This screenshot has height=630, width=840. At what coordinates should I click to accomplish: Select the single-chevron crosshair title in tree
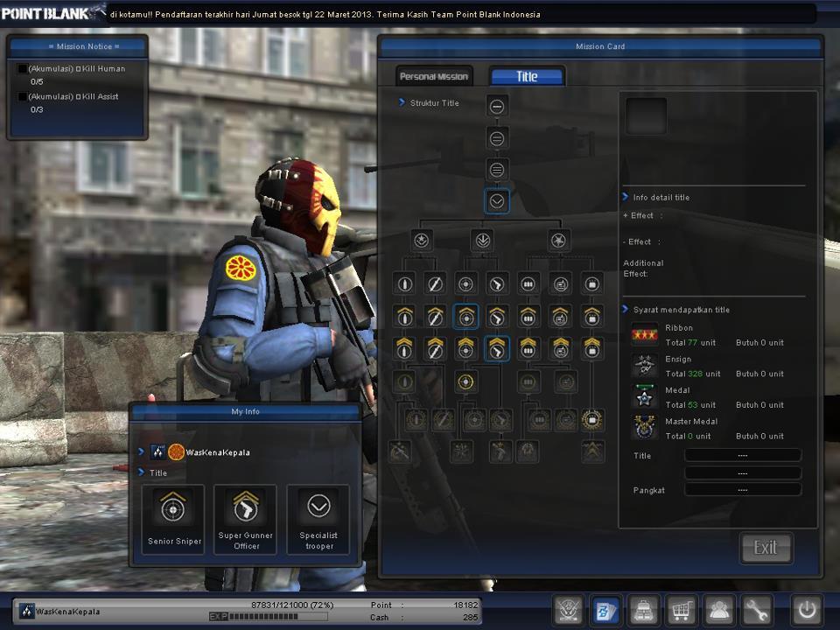pyautogui.click(x=466, y=317)
